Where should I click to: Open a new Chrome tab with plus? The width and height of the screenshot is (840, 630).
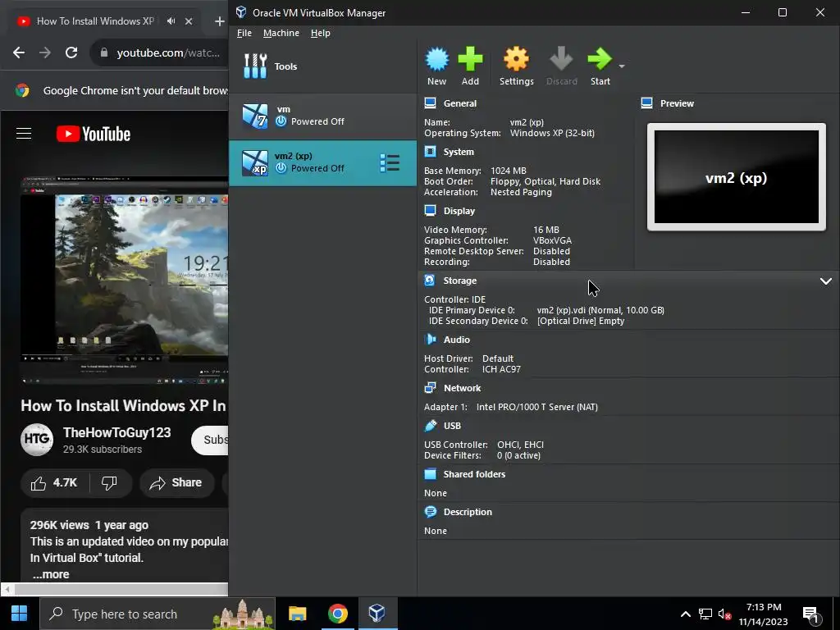click(219, 21)
